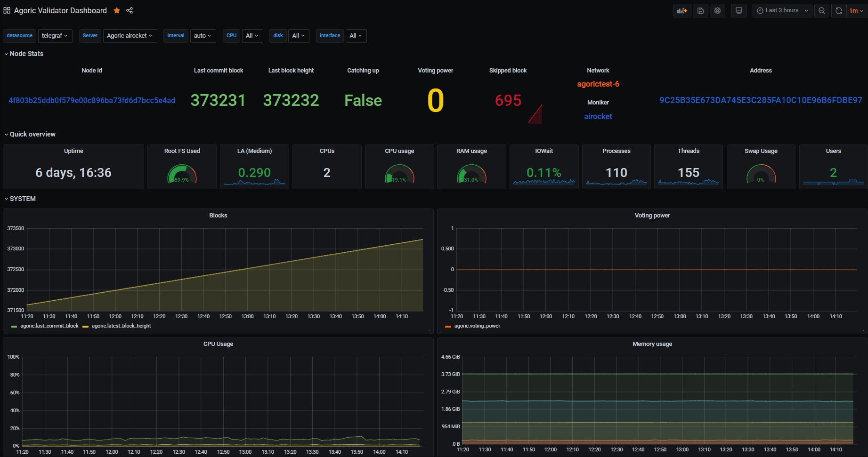Toggle agoric.voting_power legend series
This screenshot has width=868, height=457.
(x=477, y=326)
